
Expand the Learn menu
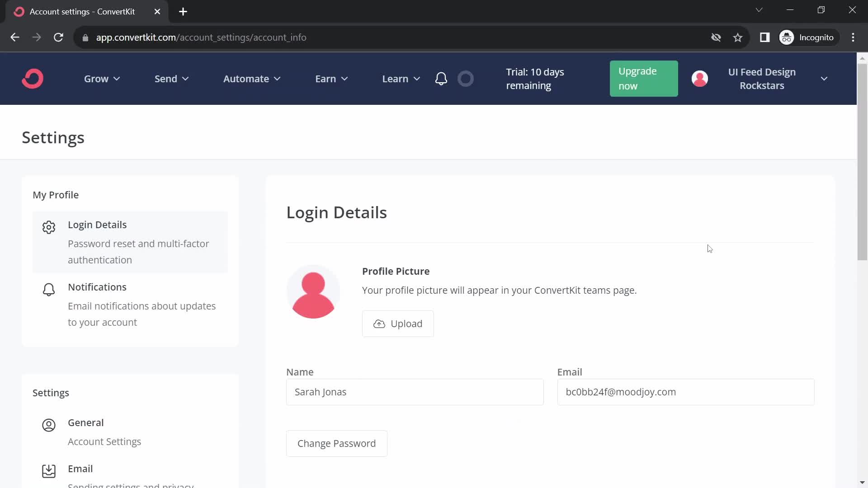[401, 79]
